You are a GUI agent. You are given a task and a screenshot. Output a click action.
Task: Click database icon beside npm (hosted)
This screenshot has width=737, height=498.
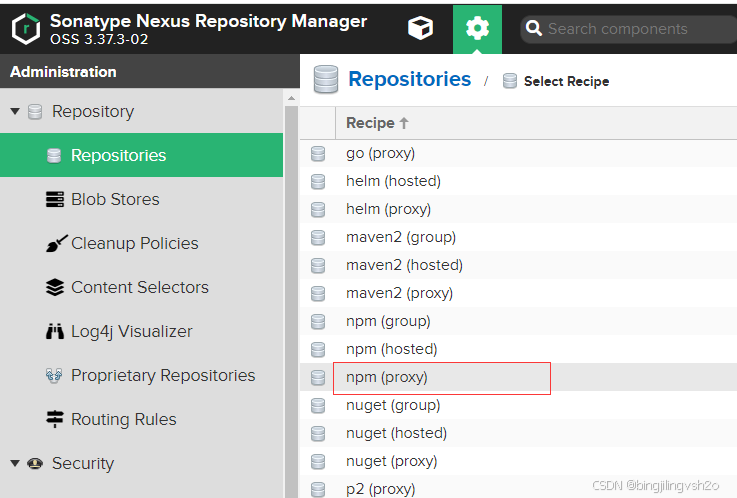318,350
